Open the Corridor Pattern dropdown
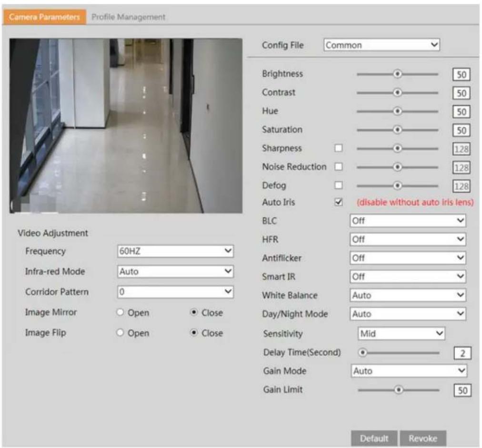This screenshot has width=482, height=448. click(175, 292)
